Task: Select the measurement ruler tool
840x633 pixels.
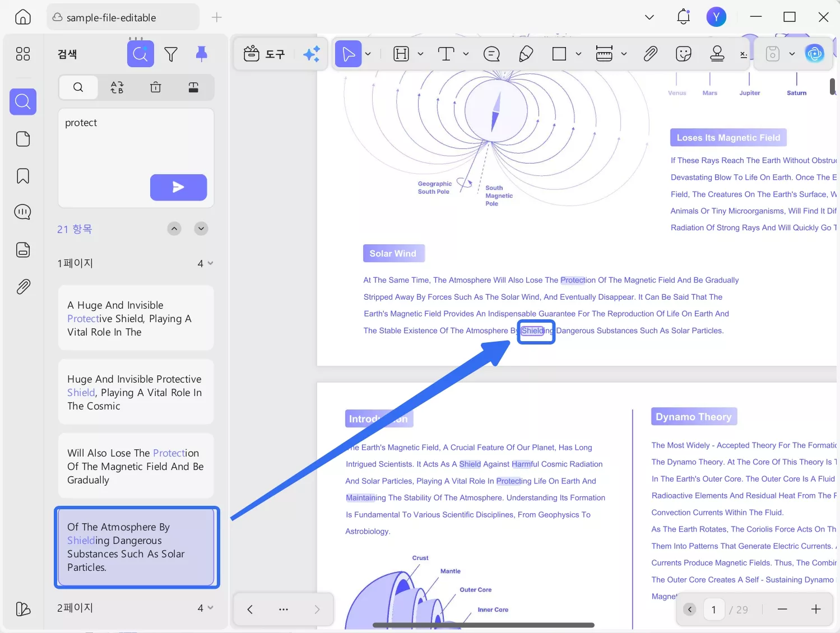Action: pos(604,54)
